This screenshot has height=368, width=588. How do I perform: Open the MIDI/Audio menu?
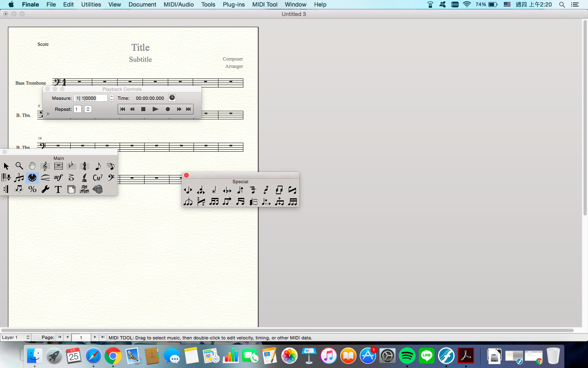[178, 4]
